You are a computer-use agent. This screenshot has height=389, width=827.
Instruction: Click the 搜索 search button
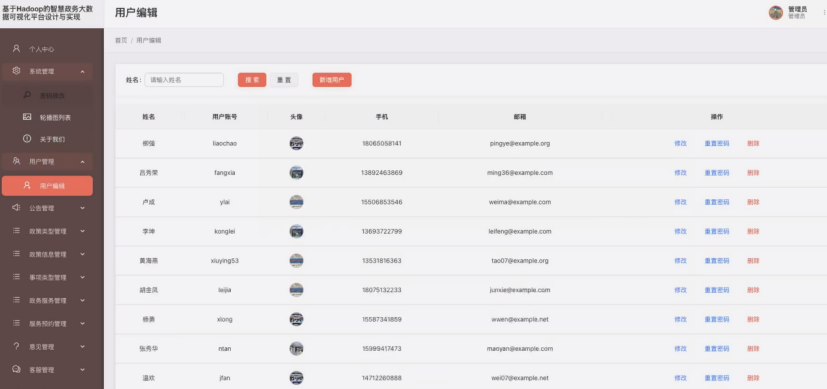(x=252, y=80)
